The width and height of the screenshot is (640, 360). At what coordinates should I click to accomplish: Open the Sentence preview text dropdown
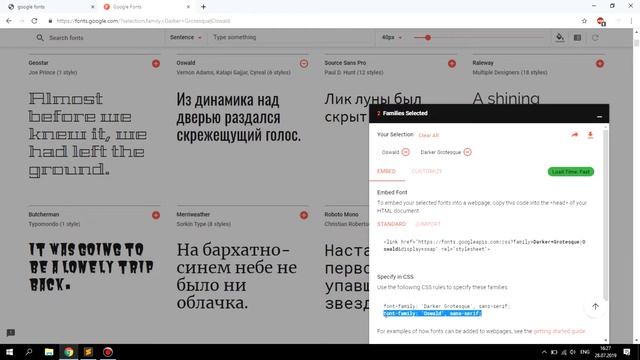tap(186, 37)
